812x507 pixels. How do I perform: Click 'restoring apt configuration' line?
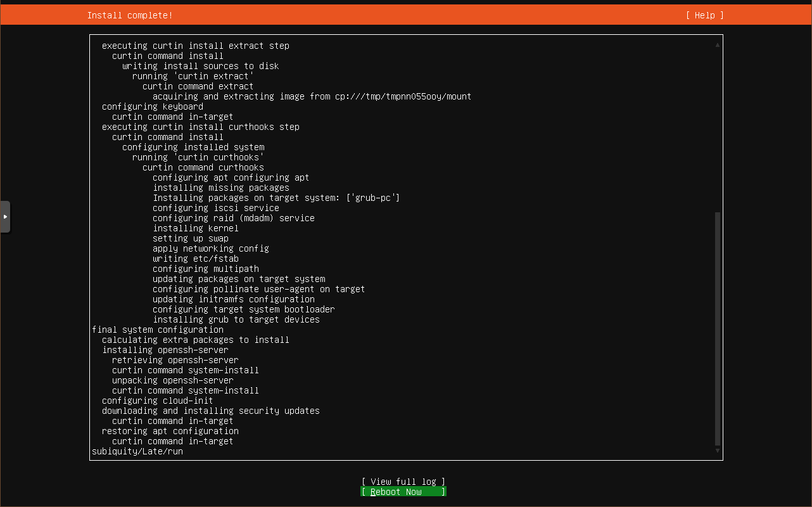[170, 431]
